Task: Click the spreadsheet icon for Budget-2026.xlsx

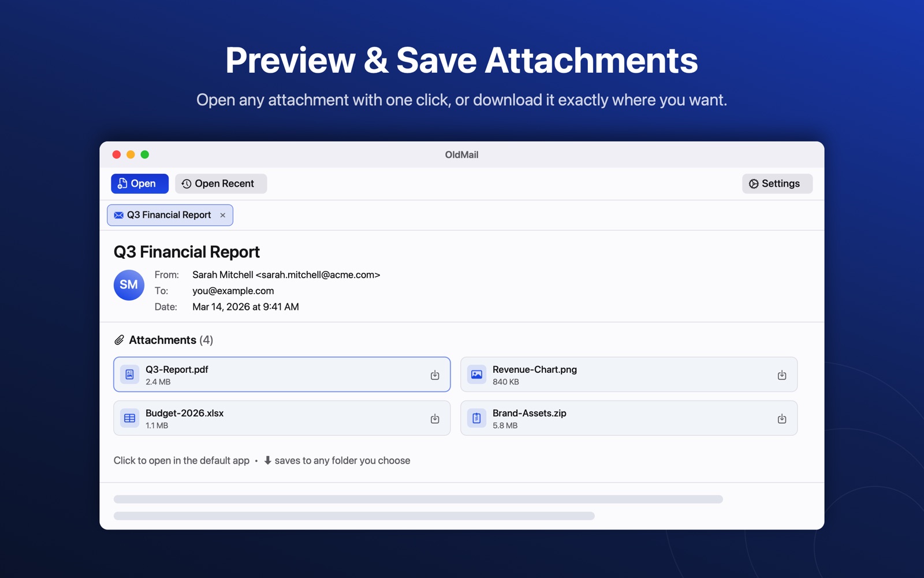Action: click(130, 418)
